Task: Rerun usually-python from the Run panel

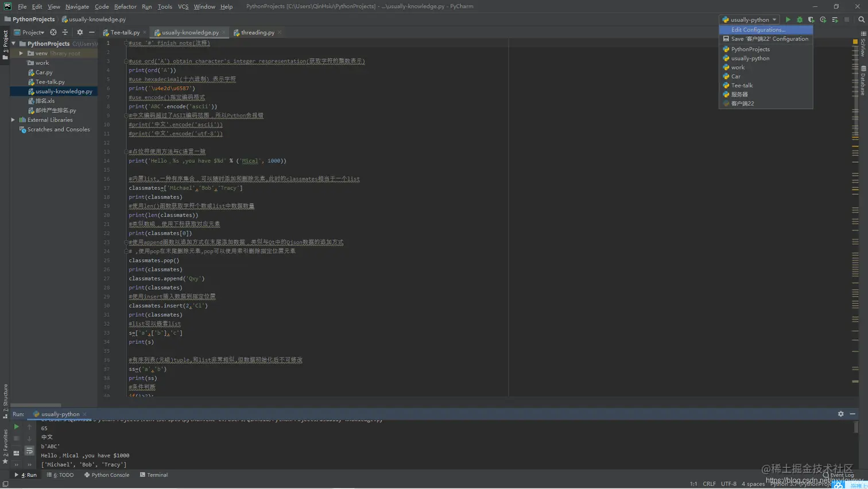Action: point(16,427)
